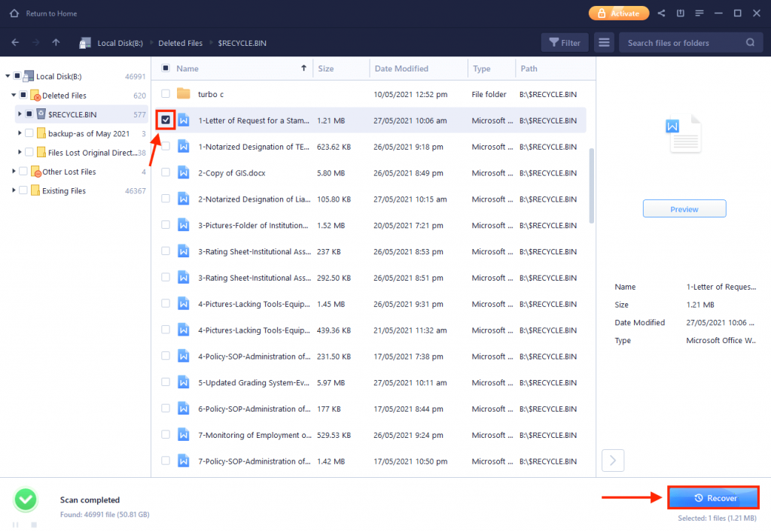Open the hamburger menu in the titlebar
The height and width of the screenshot is (532, 771).
(x=700, y=13)
